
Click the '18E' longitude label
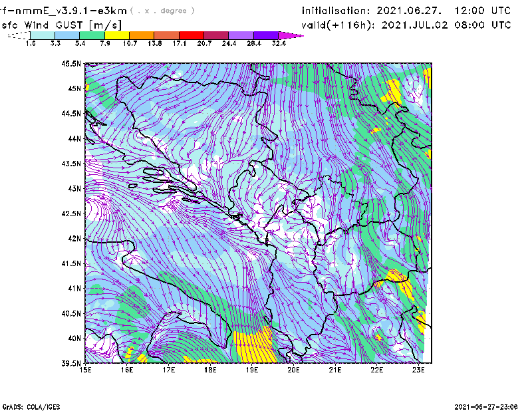pyautogui.click(x=210, y=370)
